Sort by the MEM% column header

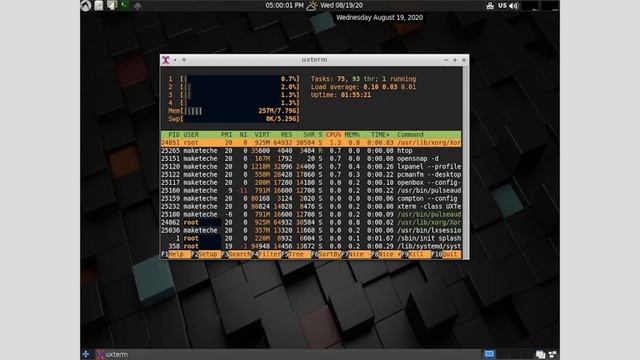click(352, 135)
